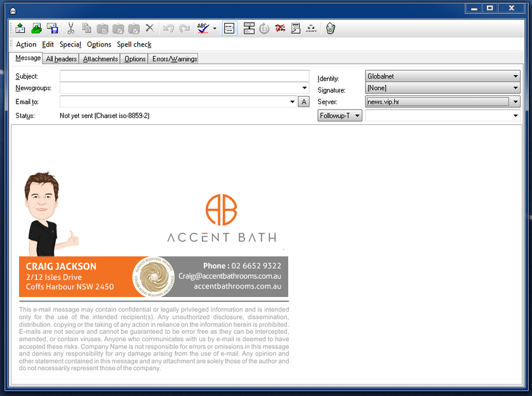Close the message window
Image resolution: width=532 pixels, height=396 pixels.
[x=511, y=8]
